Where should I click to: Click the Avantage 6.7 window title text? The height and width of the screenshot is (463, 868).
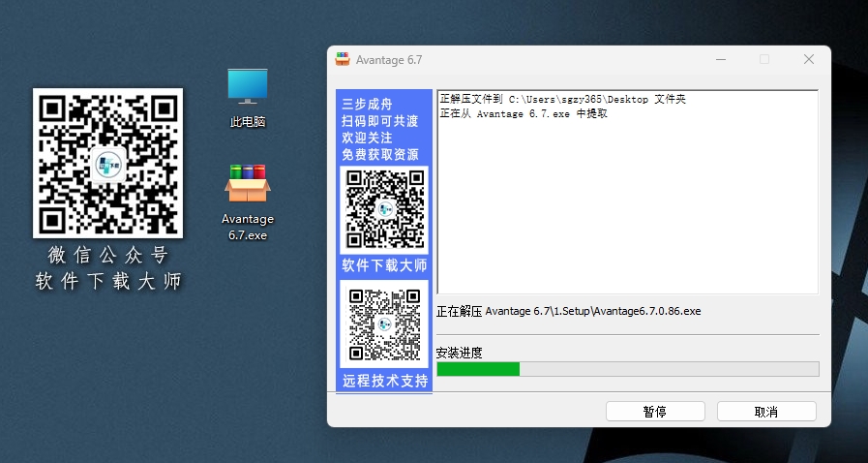389,60
